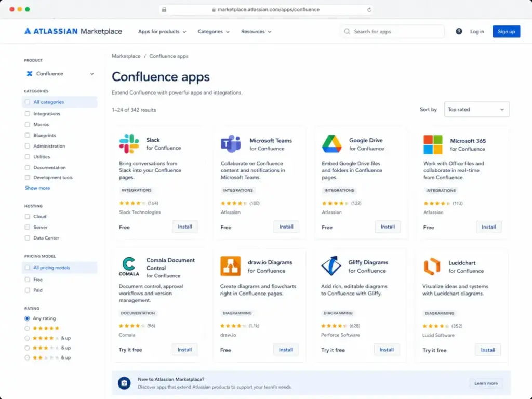Click the draw.io star rating
This screenshot has height=399, width=532.
233,326
